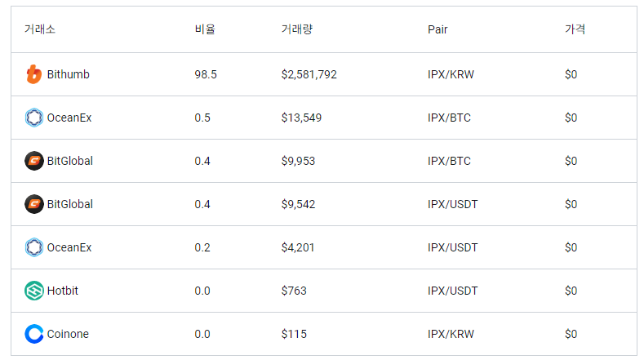Select the 거래소 column header
This screenshot has height=360, width=644.
(40, 29)
